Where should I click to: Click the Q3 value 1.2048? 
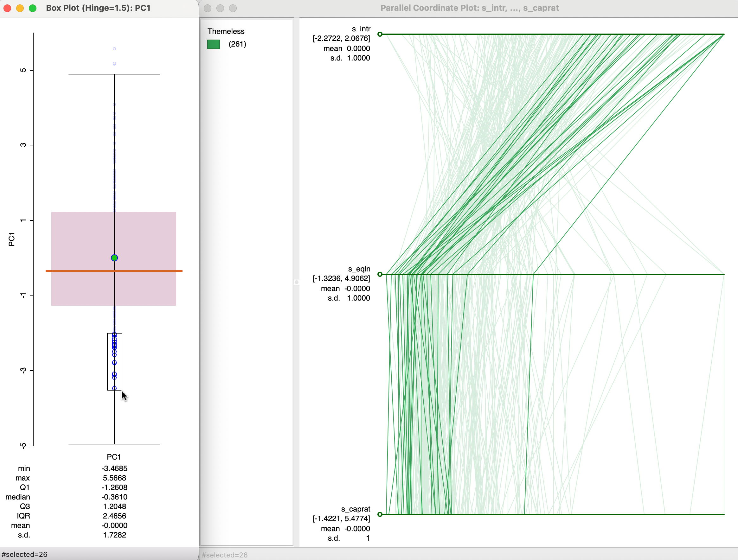pyautogui.click(x=114, y=507)
